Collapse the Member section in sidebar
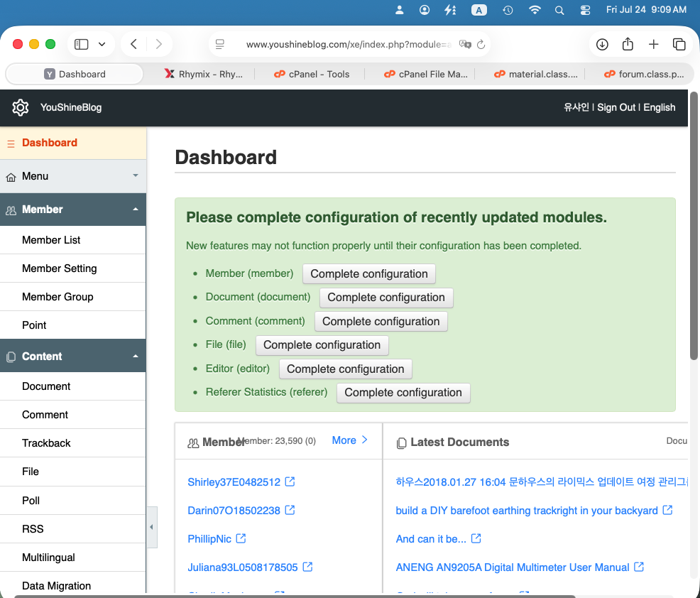Image resolution: width=700 pixels, height=598 pixels. pyautogui.click(x=73, y=210)
